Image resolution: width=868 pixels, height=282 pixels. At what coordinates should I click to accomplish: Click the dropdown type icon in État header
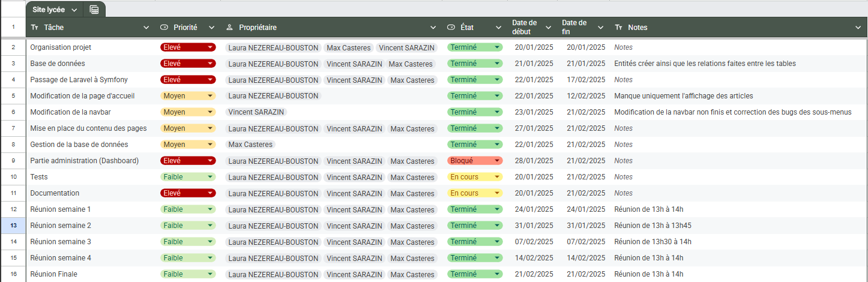(451, 28)
